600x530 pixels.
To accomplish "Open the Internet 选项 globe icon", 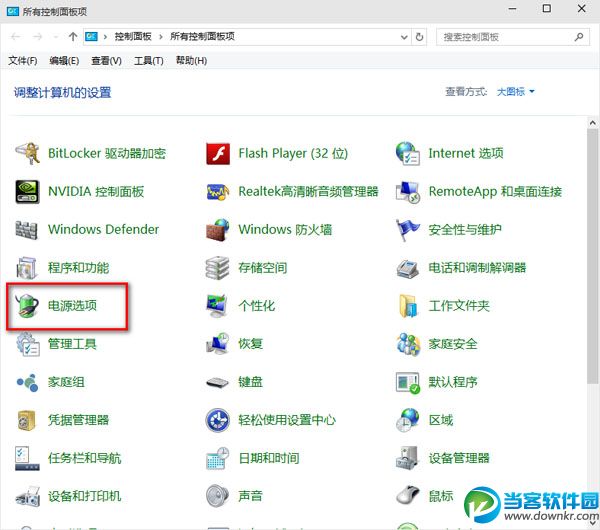I will coord(408,153).
